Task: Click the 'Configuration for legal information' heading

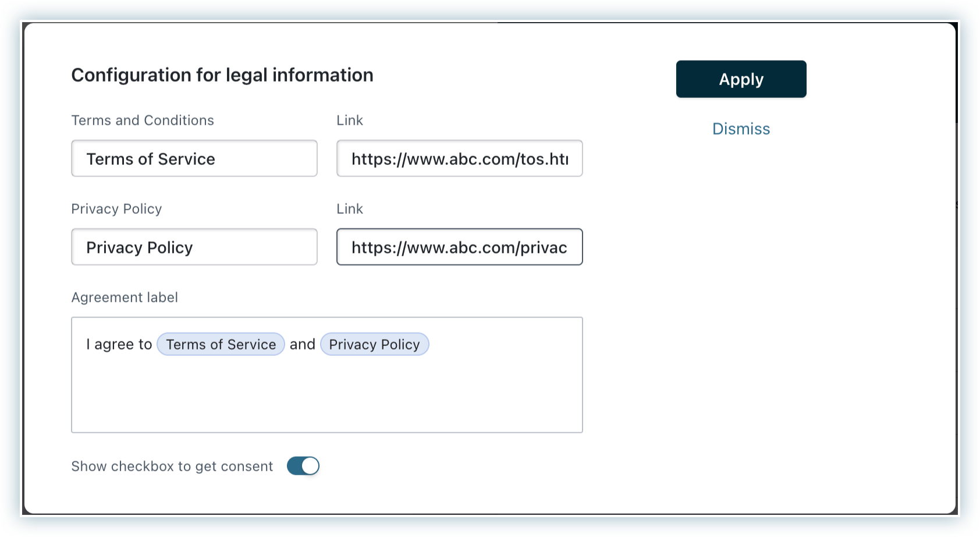Action: (222, 75)
